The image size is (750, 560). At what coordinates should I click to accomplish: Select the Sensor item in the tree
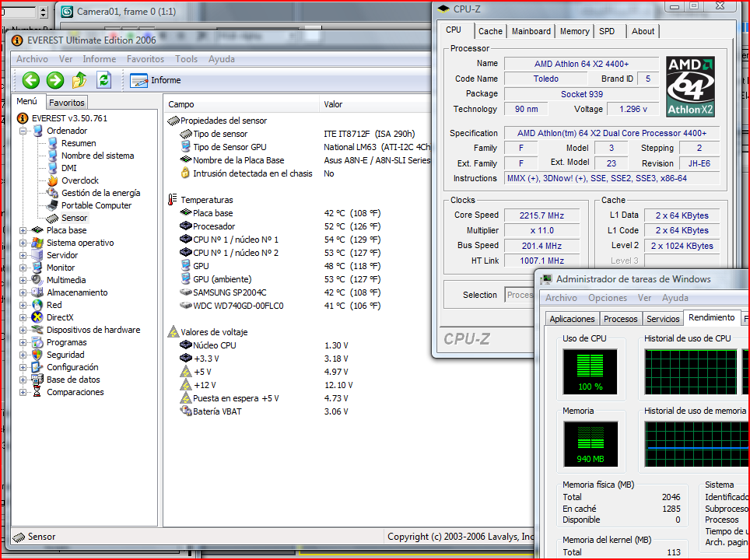coord(74,218)
